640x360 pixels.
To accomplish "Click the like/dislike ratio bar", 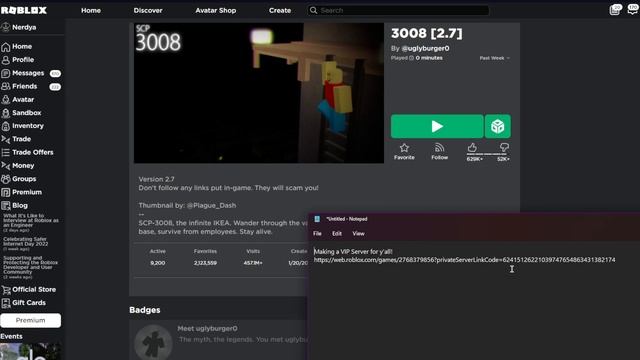I will tap(488, 154).
